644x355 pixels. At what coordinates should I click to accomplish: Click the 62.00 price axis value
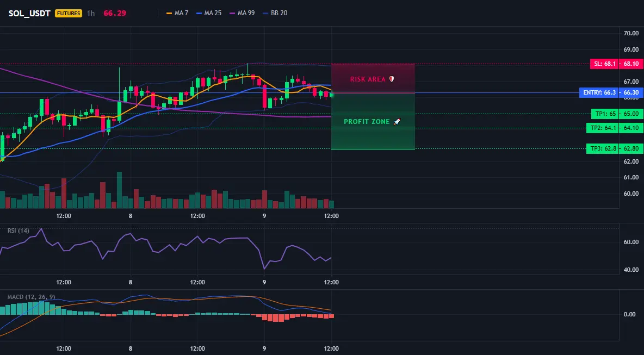point(631,161)
